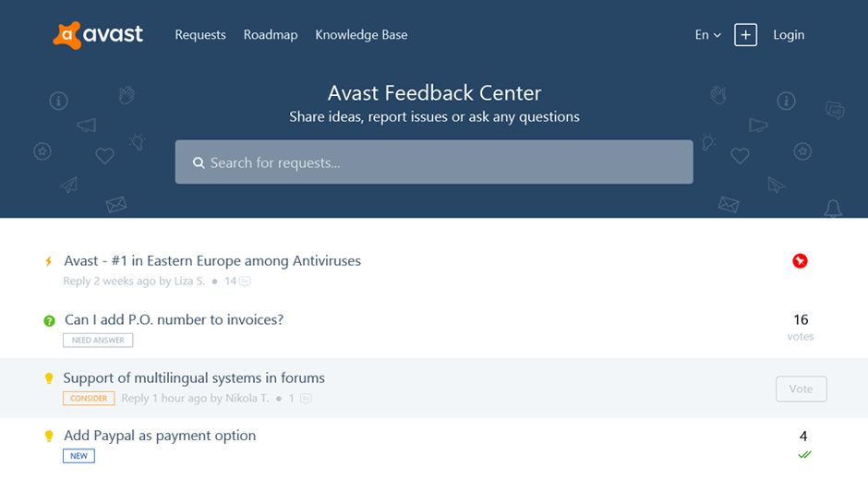This screenshot has height=479, width=868.
Task: Open 'Add Paypal as payment option' request
Action: coord(160,436)
